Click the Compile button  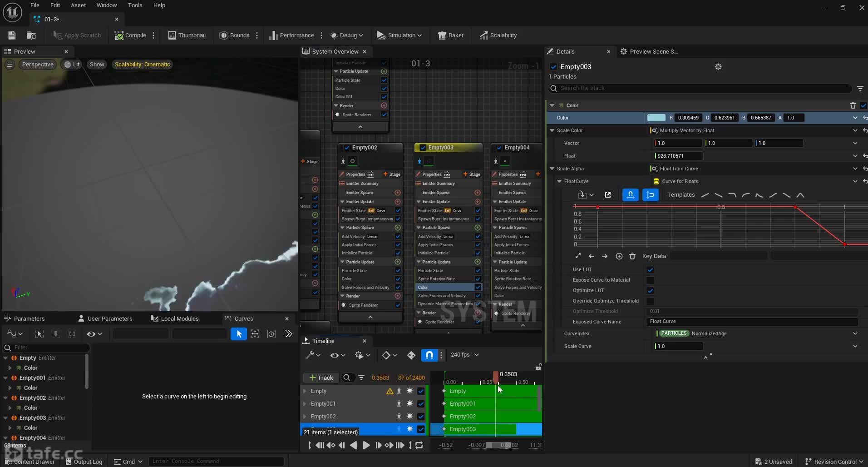tap(130, 35)
